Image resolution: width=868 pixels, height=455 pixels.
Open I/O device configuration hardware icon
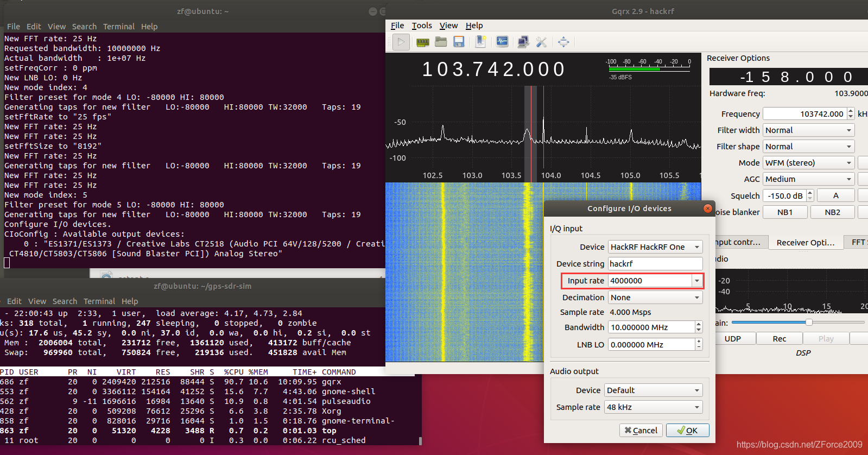coord(423,42)
